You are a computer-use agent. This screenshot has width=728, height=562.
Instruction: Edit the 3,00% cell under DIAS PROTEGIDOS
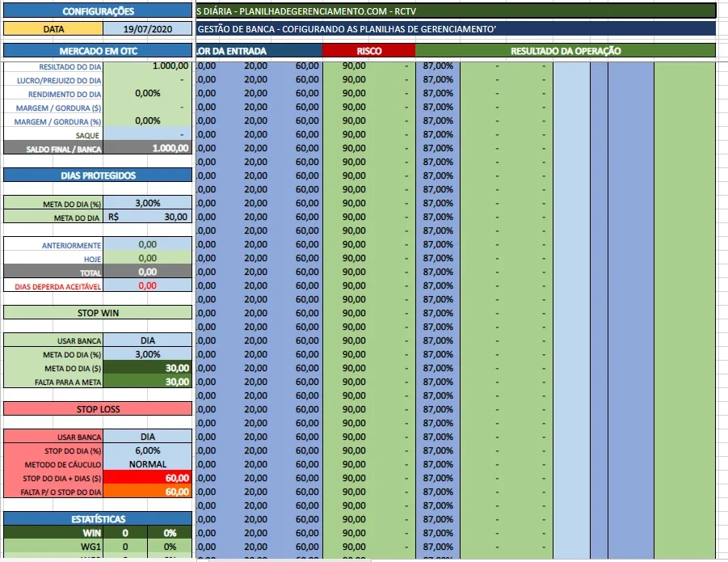coord(148,203)
